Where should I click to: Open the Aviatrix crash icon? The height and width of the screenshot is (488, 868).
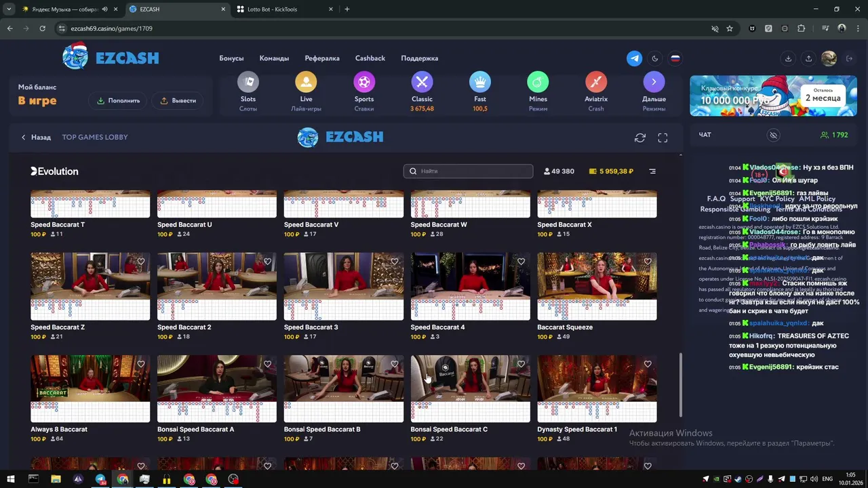[x=596, y=82]
